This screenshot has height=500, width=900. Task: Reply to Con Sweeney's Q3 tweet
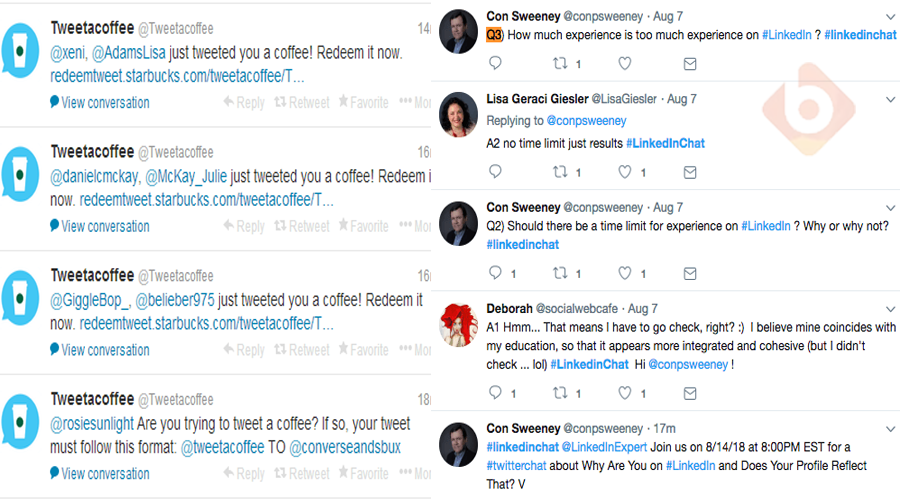tap(495, 64)
